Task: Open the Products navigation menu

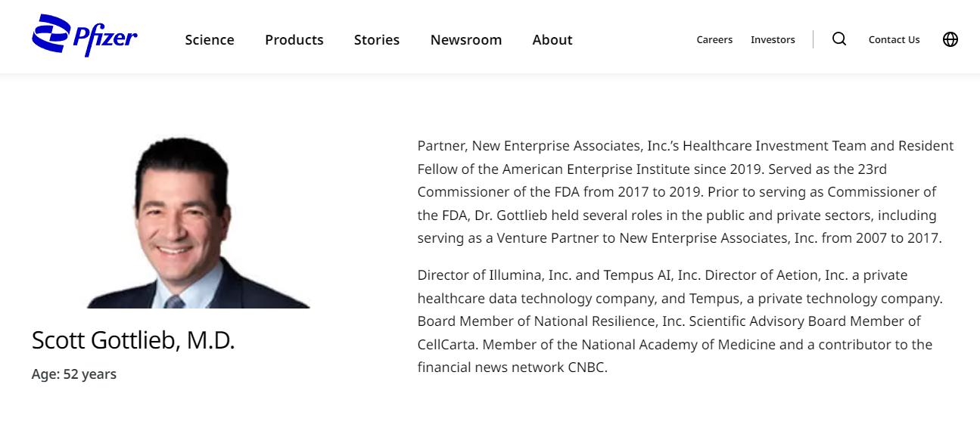Action: coord(294,40)
